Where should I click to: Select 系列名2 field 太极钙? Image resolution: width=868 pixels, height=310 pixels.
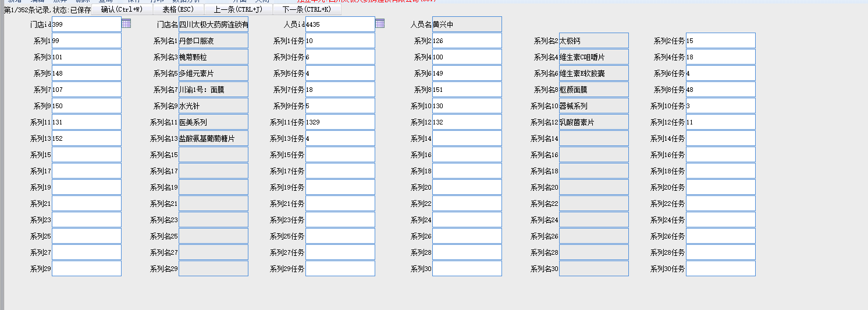click(x=594, y=41)
